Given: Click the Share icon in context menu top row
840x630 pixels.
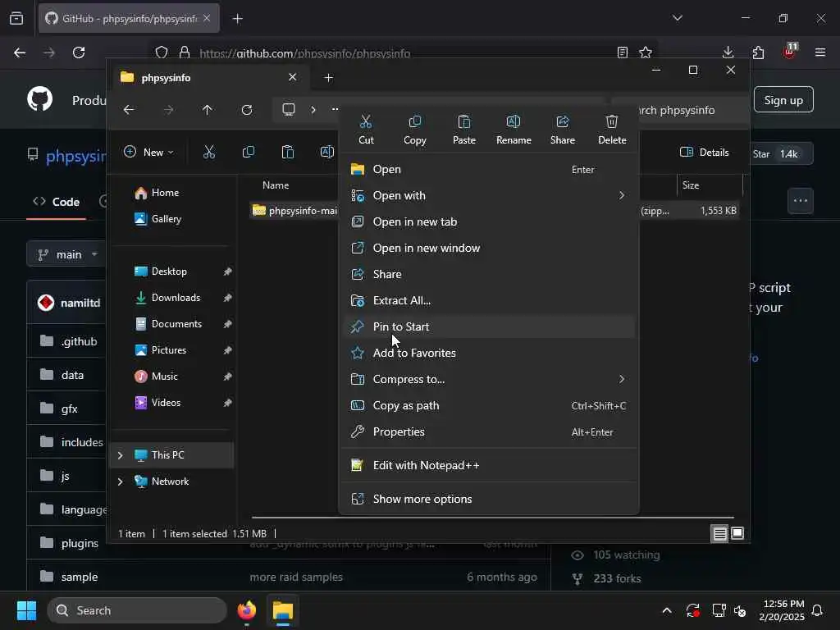Looking at the screenshot, I should pos(563,129).
